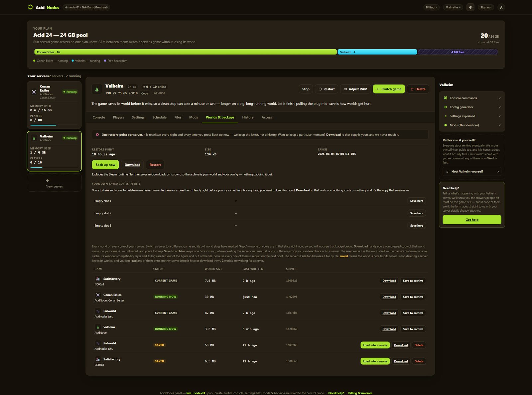This screenshot has height=395, width=532.
Task: Toggle the dark/light theme button
Action: coord(470,7)
